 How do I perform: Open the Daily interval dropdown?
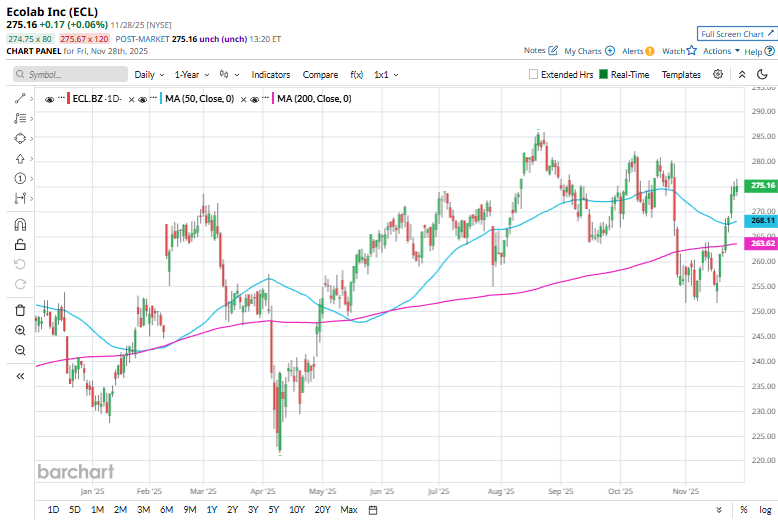point(149,74)
